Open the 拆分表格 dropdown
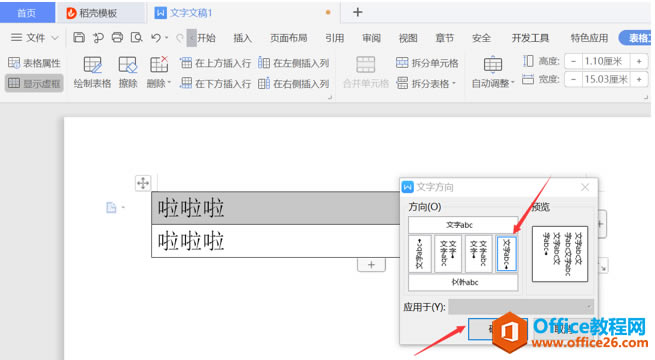Screen dimensions: 655x360 click(426, 84)
